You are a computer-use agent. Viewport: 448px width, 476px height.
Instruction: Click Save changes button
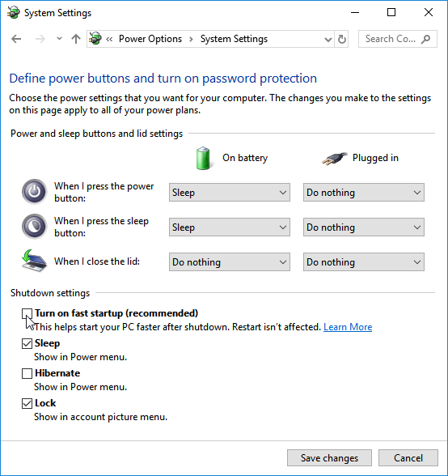[329, 458]
